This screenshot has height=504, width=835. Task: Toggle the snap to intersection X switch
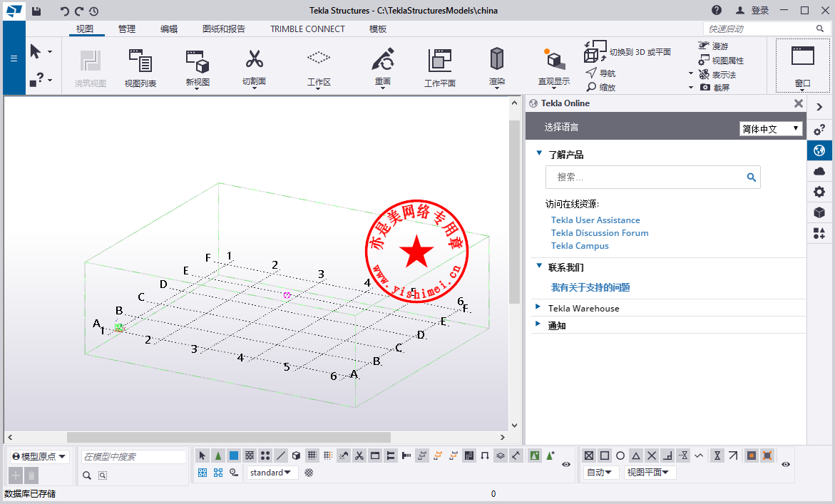point(652,456)
